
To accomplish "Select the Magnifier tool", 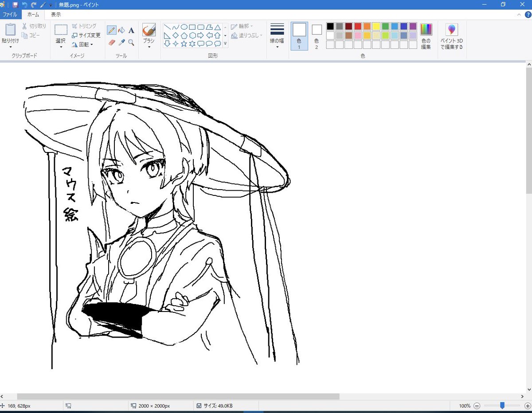I will click(131, 42).
